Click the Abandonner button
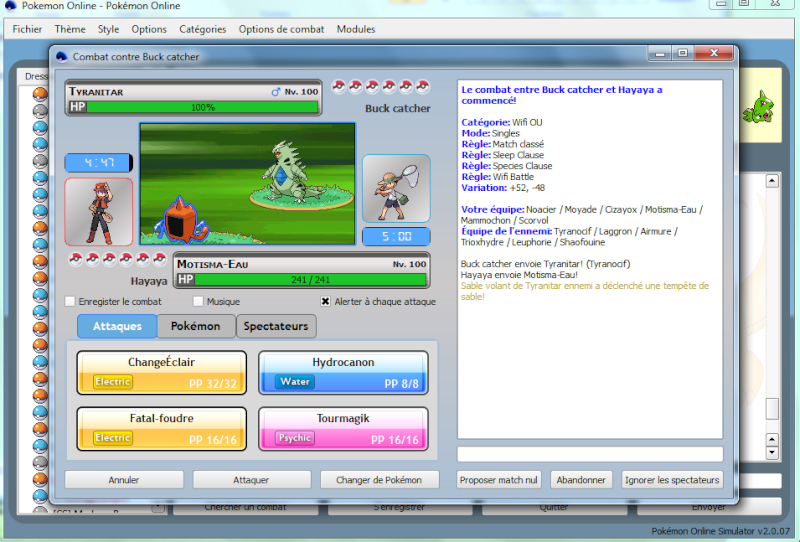Image resolution: width=800 pixels, height=542 pixels. click(x=581, y=480)
